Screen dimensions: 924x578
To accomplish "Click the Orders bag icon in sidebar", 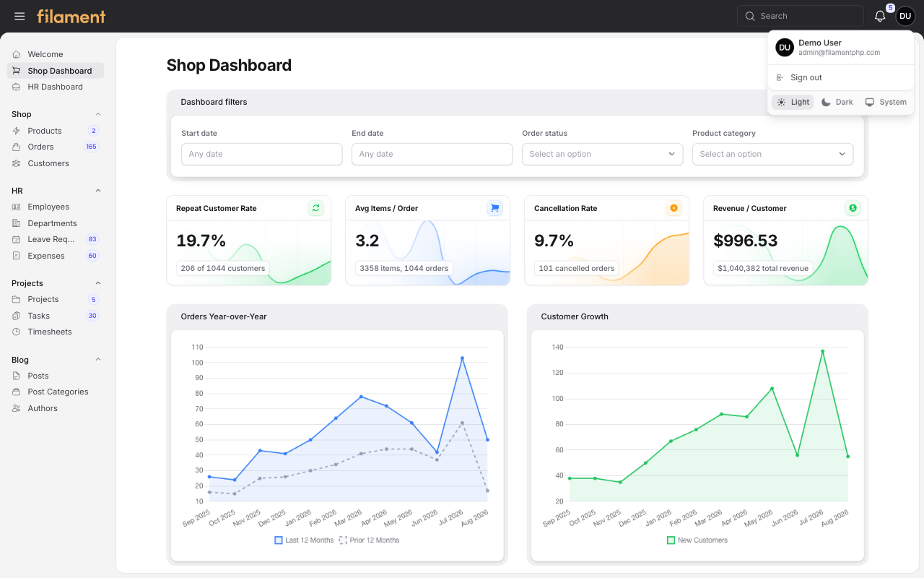I will (x=17, y=147).
